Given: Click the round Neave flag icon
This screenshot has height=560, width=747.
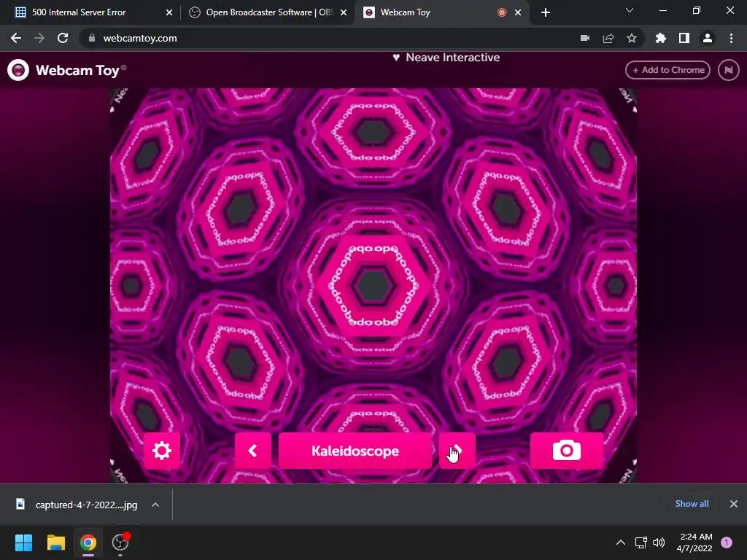Looking at the screenshot, I should (x=729, y=70).
